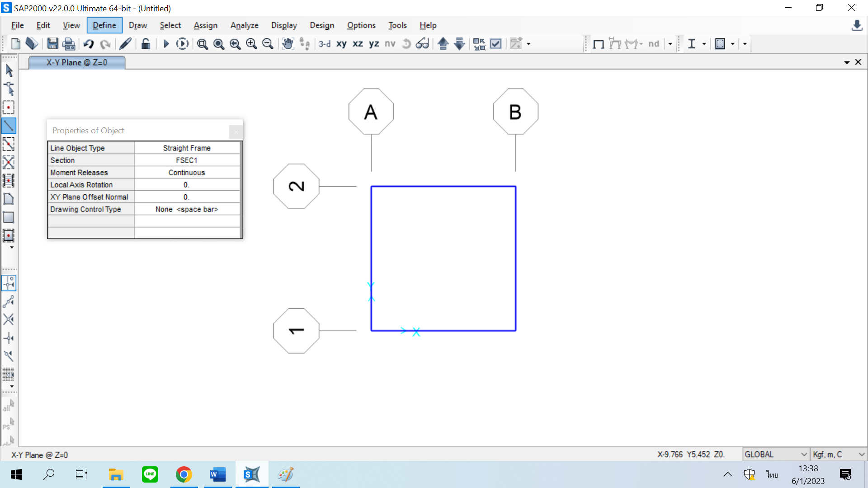Click the Moment Releases Continuous field
This screenshot has height=488, width=868.
click(187, 173)
